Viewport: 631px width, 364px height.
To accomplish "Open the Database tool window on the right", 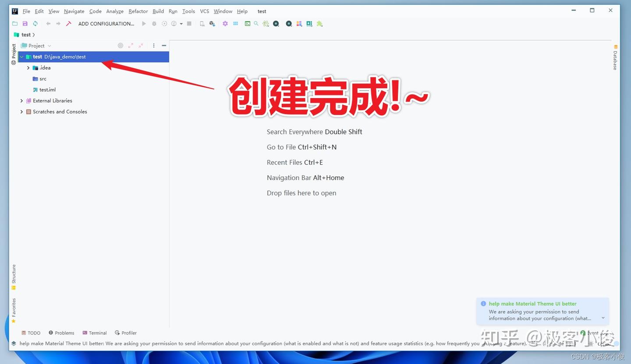I will [x=615, y=59].
